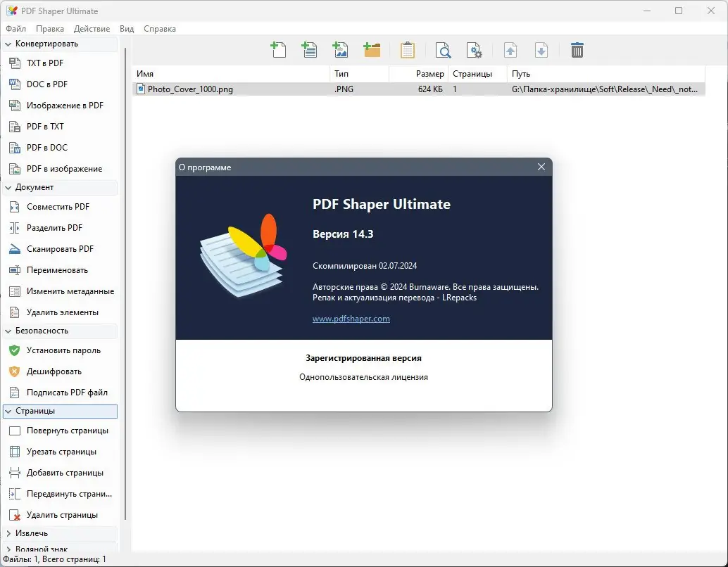Image resolution: width=728 pixels, height=567 pixels.
Task: Open the Правка menu
Action: (50, 29)
